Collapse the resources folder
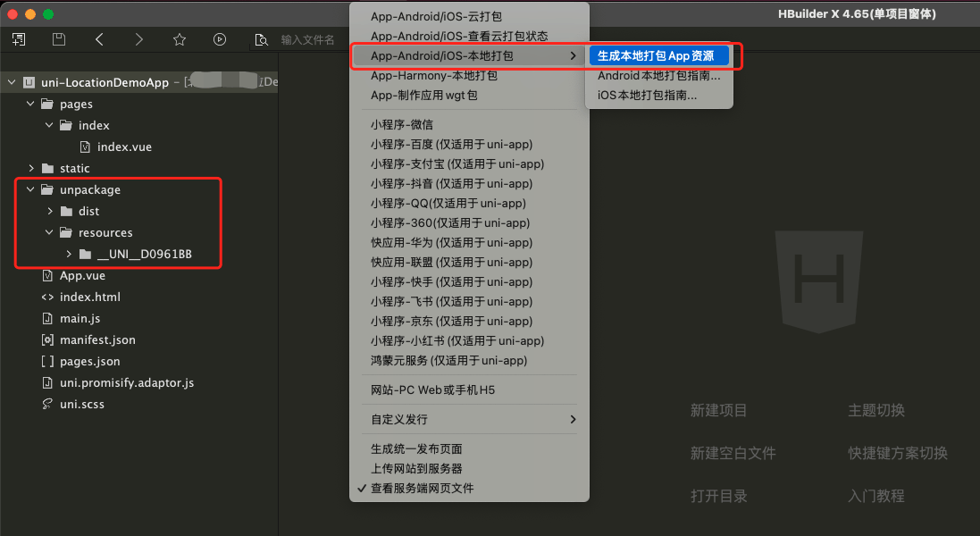 point(49,232)
